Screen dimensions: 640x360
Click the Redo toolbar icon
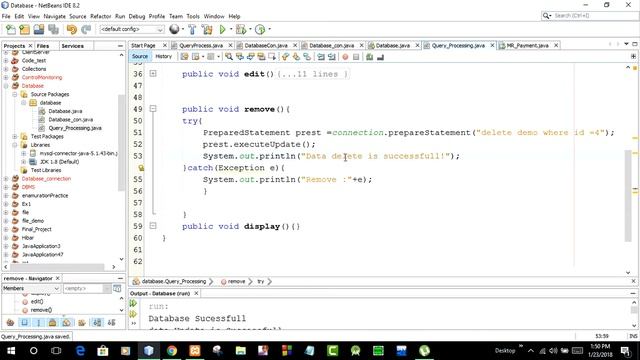pyautogui.click(x=86, y=29)
